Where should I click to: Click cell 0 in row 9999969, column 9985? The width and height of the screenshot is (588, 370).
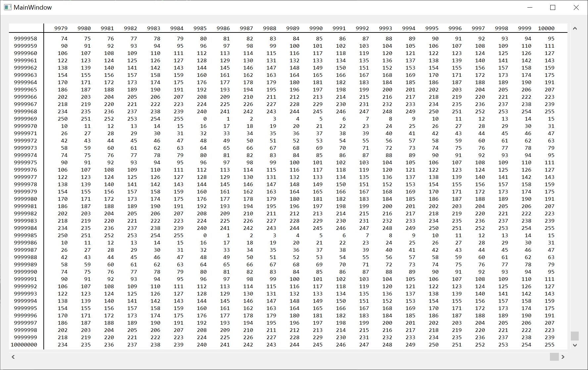click(205, 119)
